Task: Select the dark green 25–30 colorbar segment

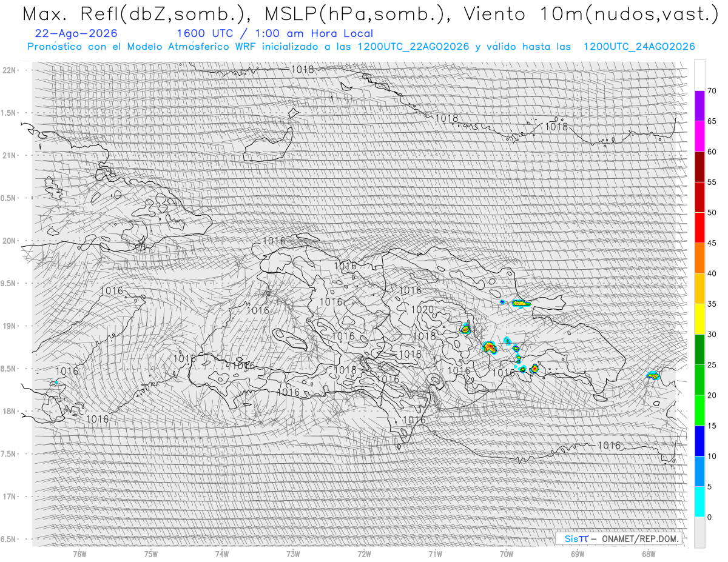Action: pyautogui.click(x=699, y=349)
